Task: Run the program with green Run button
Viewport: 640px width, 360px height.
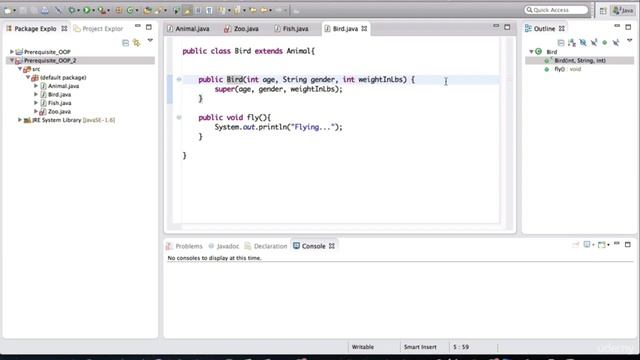Action: [87, 10]
